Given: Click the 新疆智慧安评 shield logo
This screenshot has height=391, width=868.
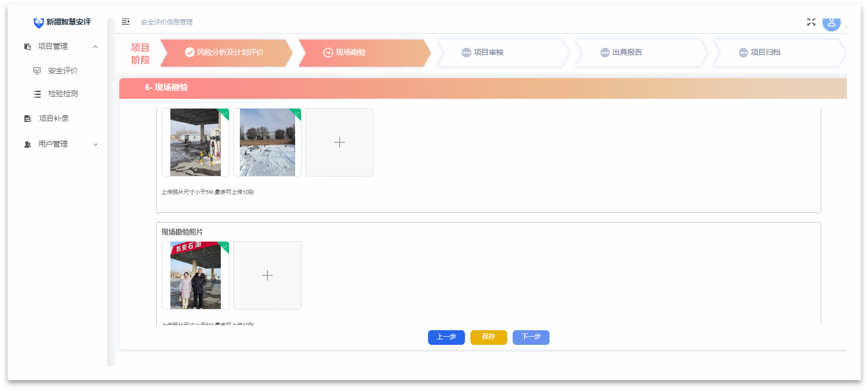Looking at the screenshot, I should pos(39,22).
